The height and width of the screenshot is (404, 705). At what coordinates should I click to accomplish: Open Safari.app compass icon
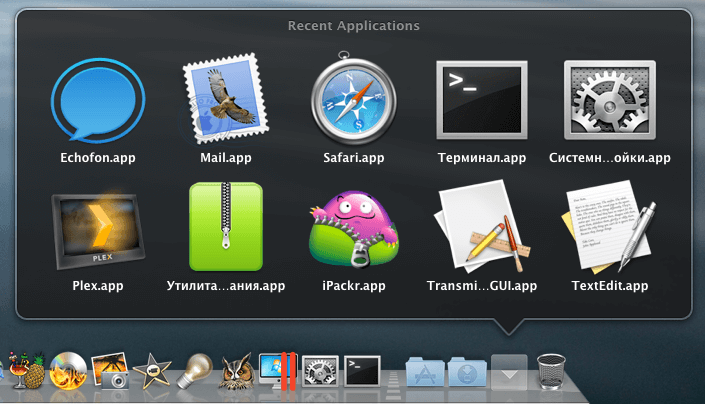(x=353, y=98)
